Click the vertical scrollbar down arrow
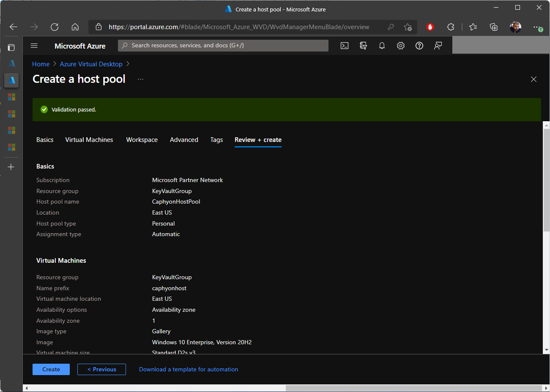Viewport: 550px width, 392px height. [546, 350]
